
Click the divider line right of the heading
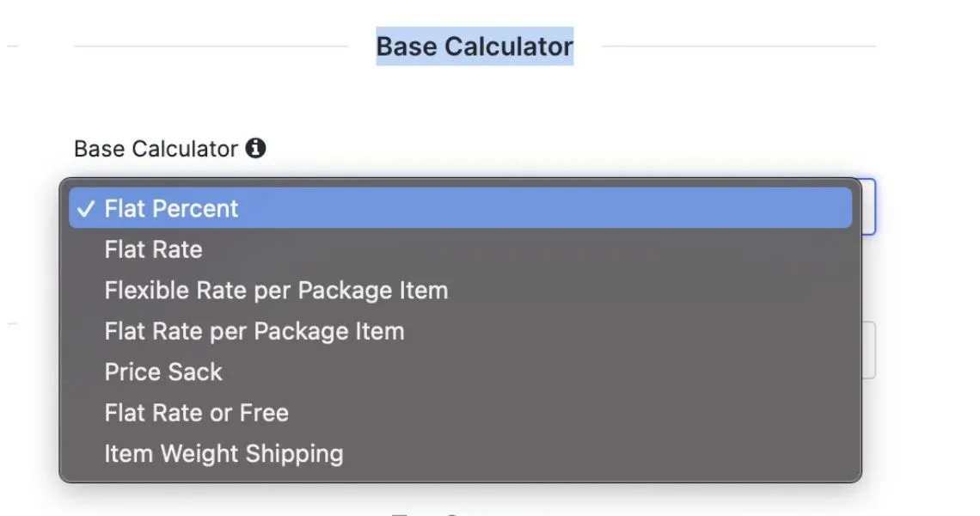738,46
